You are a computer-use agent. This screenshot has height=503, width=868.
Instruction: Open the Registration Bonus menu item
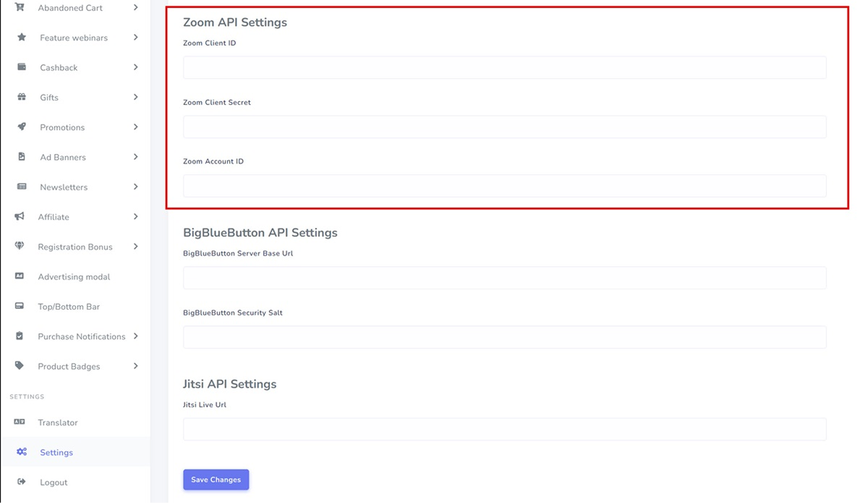pos(75,247)
